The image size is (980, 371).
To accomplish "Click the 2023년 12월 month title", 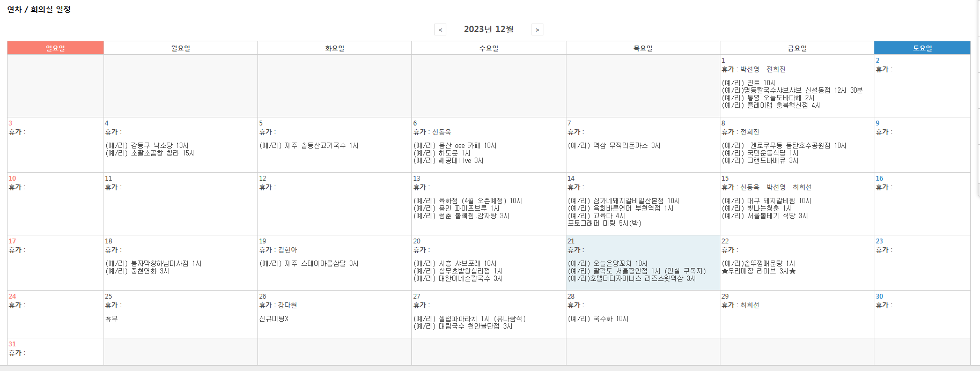I will tap(488, 29).
